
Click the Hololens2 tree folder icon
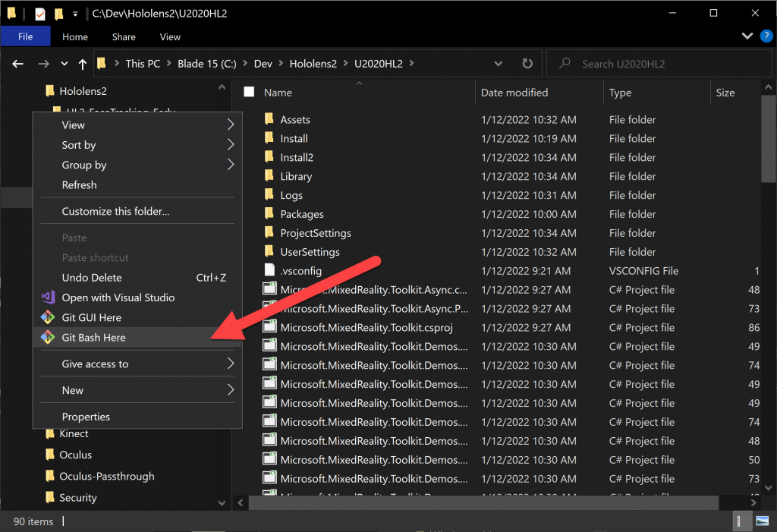pyautogui.click(x=50, y=91)
